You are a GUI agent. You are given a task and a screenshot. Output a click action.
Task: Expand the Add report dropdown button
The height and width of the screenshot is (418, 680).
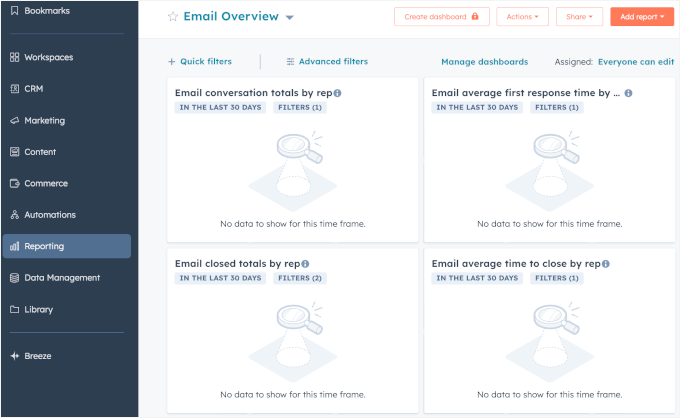tap(642, 17)
